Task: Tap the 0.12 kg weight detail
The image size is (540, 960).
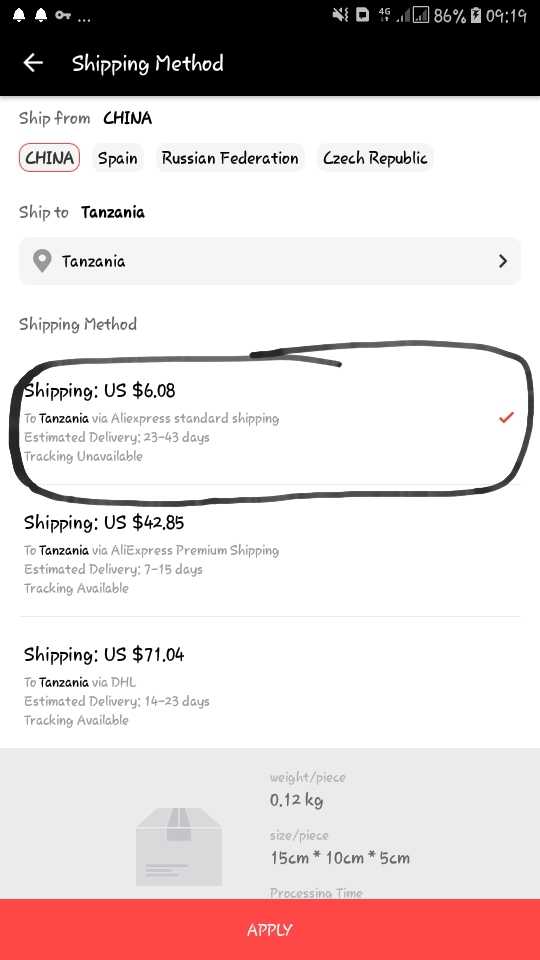Action: pyautogui.click(x=296, y=800)
